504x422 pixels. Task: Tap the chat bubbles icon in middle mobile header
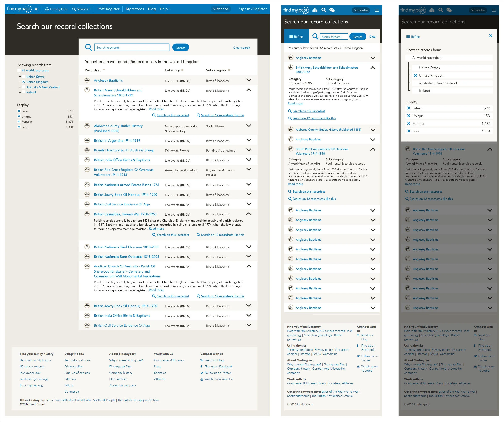(x=332, y=10)
